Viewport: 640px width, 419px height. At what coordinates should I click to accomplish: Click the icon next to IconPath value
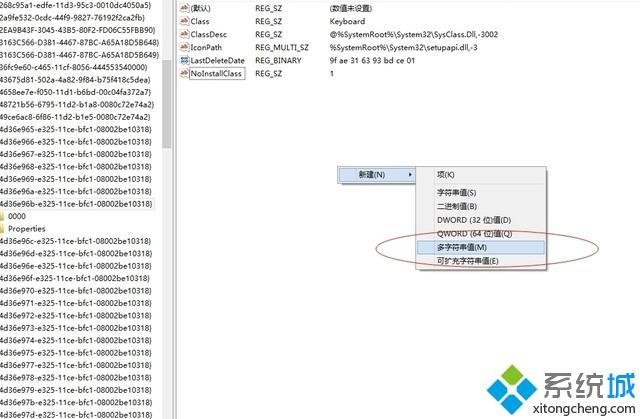[x=184, y=47]
